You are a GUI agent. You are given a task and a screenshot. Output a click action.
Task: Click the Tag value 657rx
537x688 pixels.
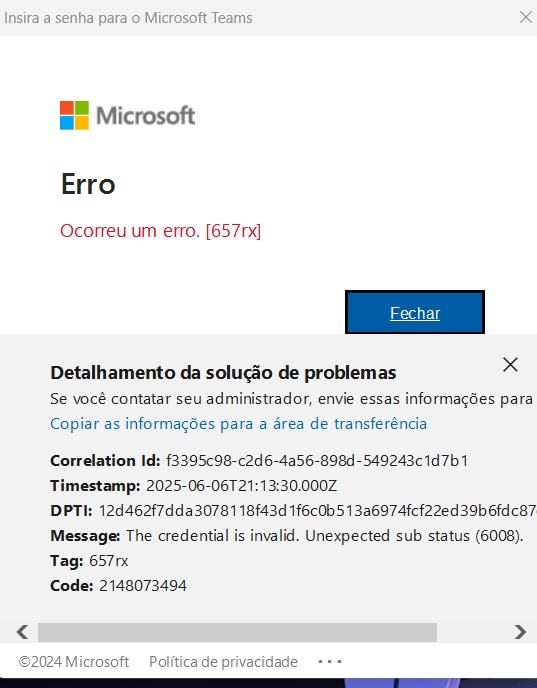pos(108,561)
